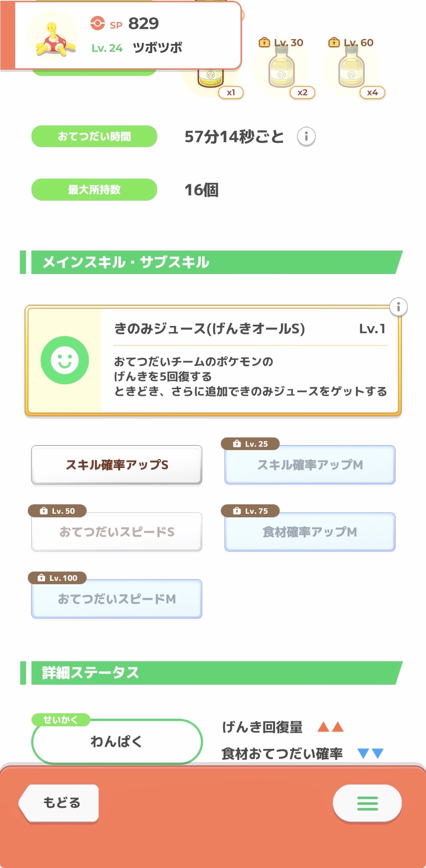Tap the SP Poké Ball icon

coord(97,23)
